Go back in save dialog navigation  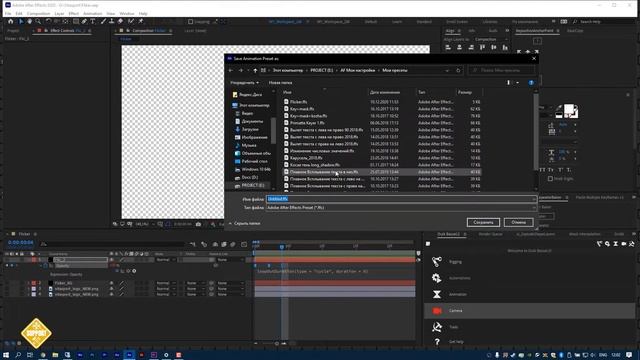(x=231, y=71)
